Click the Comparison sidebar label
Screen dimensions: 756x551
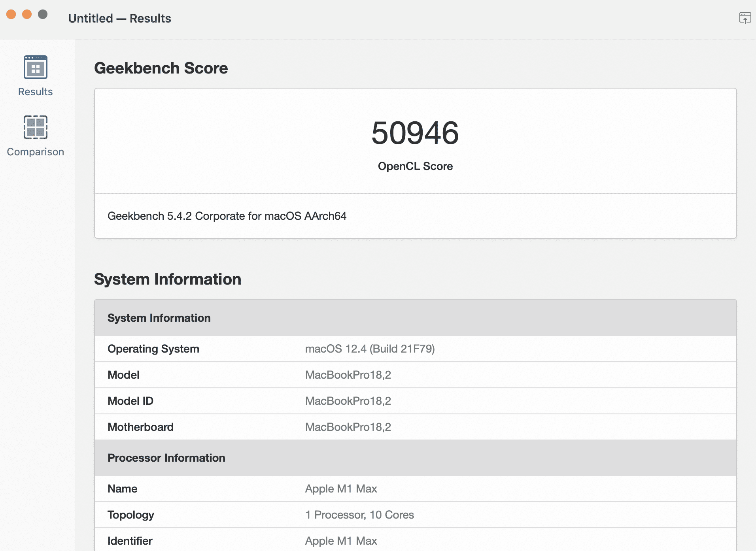(x=36, y=152)
